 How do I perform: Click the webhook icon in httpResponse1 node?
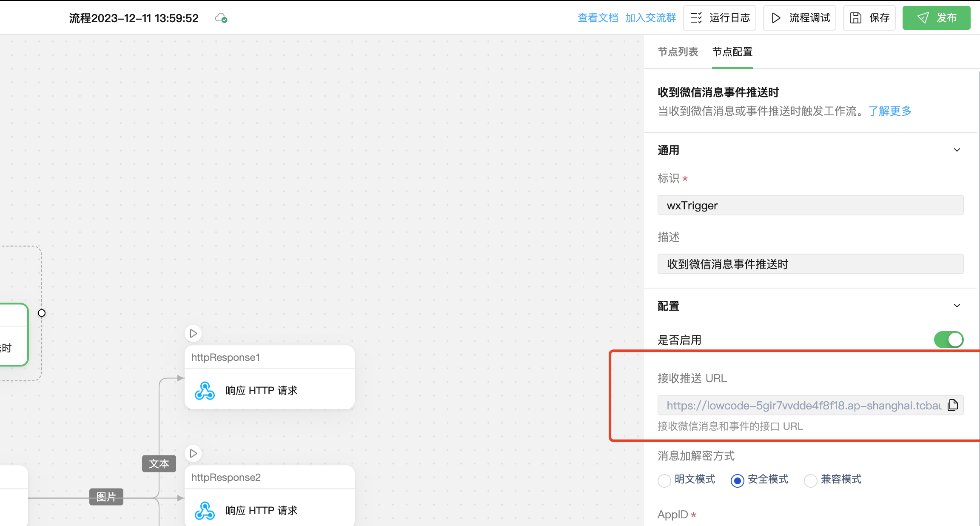(205, 391)
